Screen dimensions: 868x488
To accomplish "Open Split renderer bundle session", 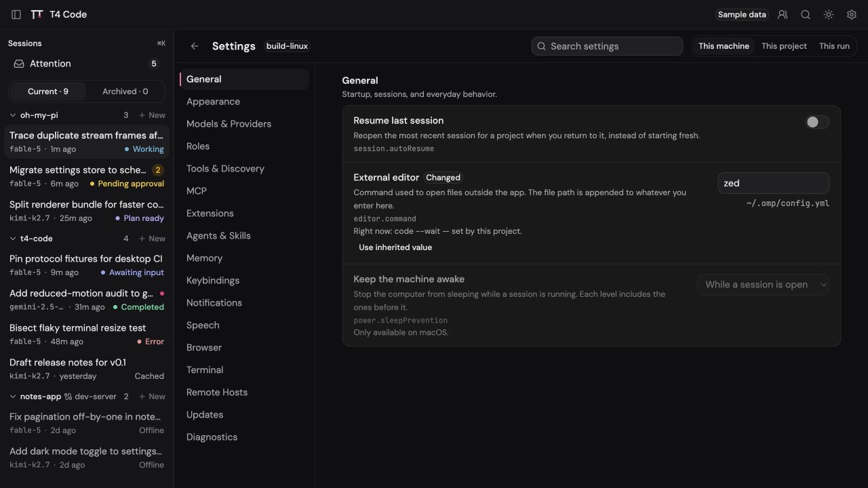I will click(x=87, y=211).
